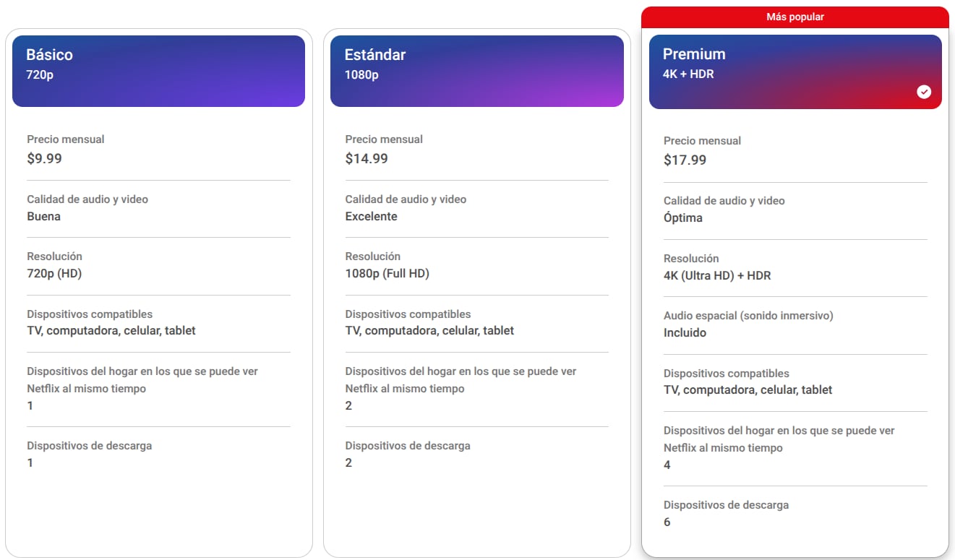Click the $9.99 monthly price for Básico
955x560 pixels.
45,158
